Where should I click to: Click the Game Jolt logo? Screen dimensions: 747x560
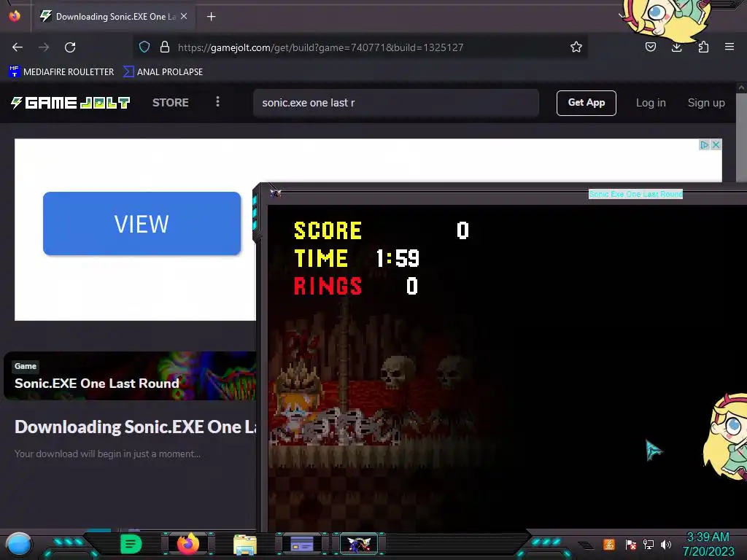tap(71, 103)
